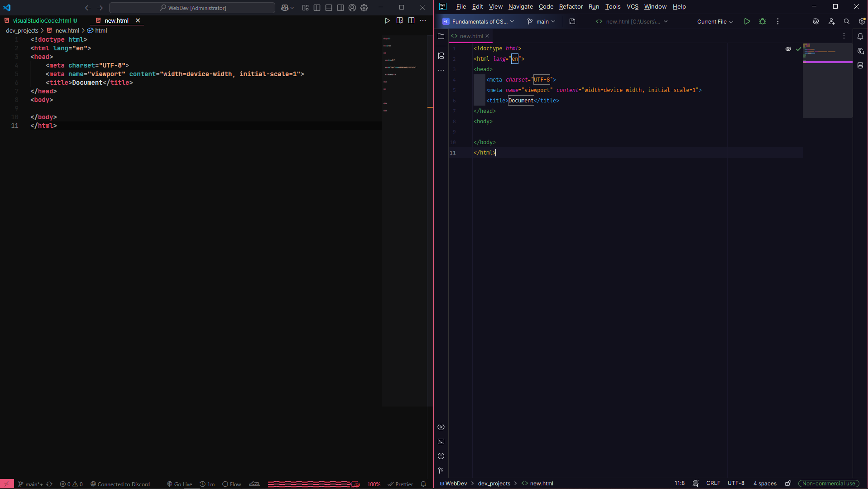Image resolution: width=868 pixels, height=489 pixels.
Task: Click the red striped progress bar
Action: pyautogui.click(x=313, y=484)
